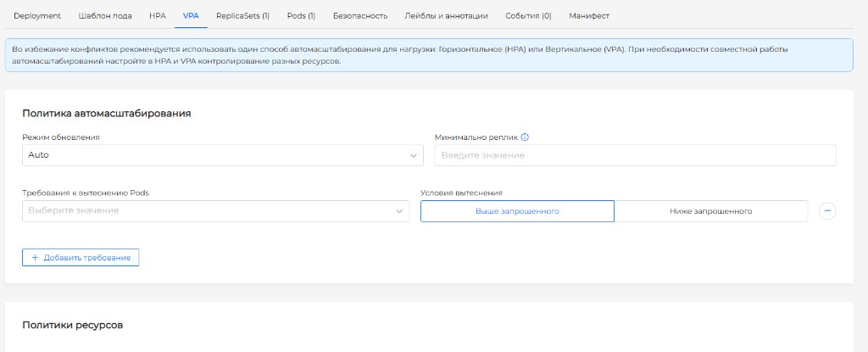Click the blue autoscaling conflict info banner

click(429, 55)
